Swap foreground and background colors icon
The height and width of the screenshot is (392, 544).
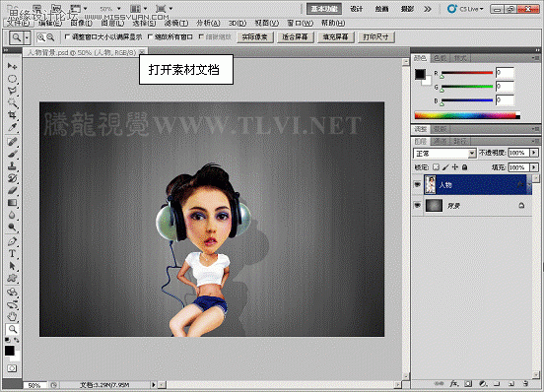(17, 340)
